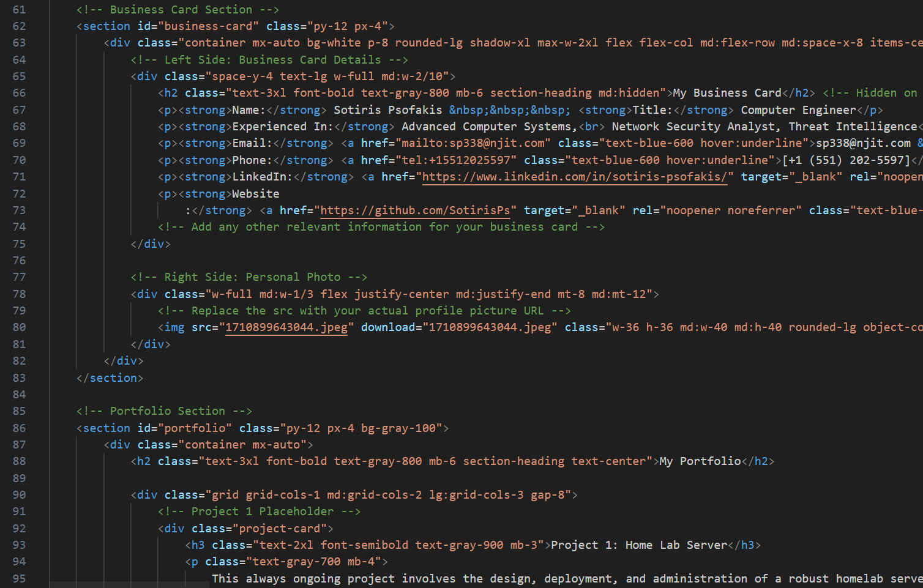Screen dimensions: 923x588
Task: Click the closing section tag on line 83
Action: tap(109, 378)
